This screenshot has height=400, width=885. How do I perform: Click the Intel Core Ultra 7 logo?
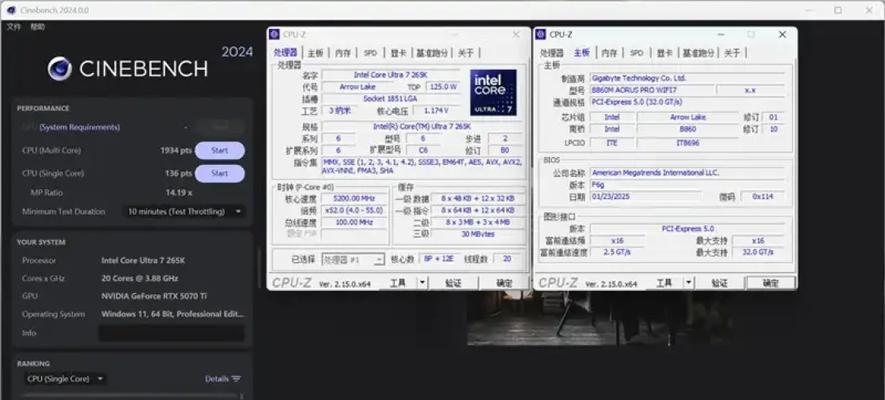click(x=493, y=93)
